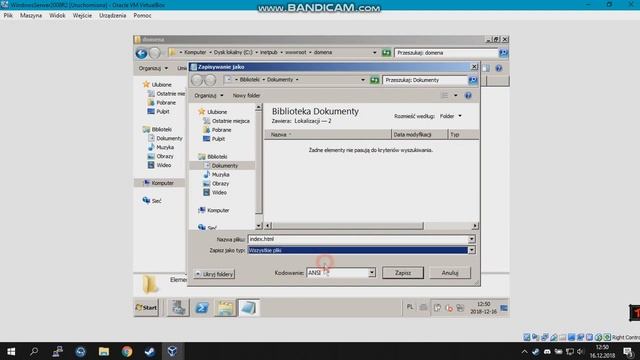Viewport: 640px width, 360px height.
Task: Open Rozmieść według Folder dropdown
Action: pos(451,116)
